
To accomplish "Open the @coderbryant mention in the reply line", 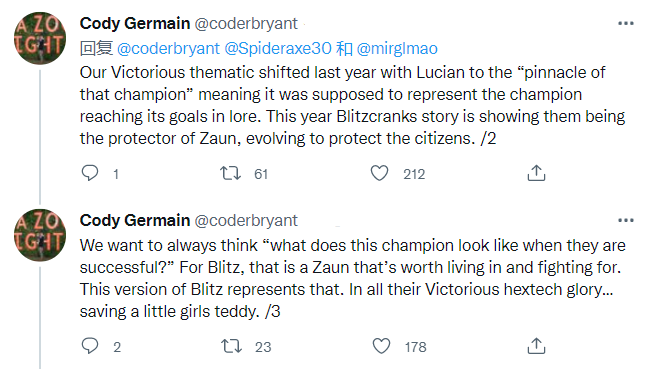I will coord(168,49).
